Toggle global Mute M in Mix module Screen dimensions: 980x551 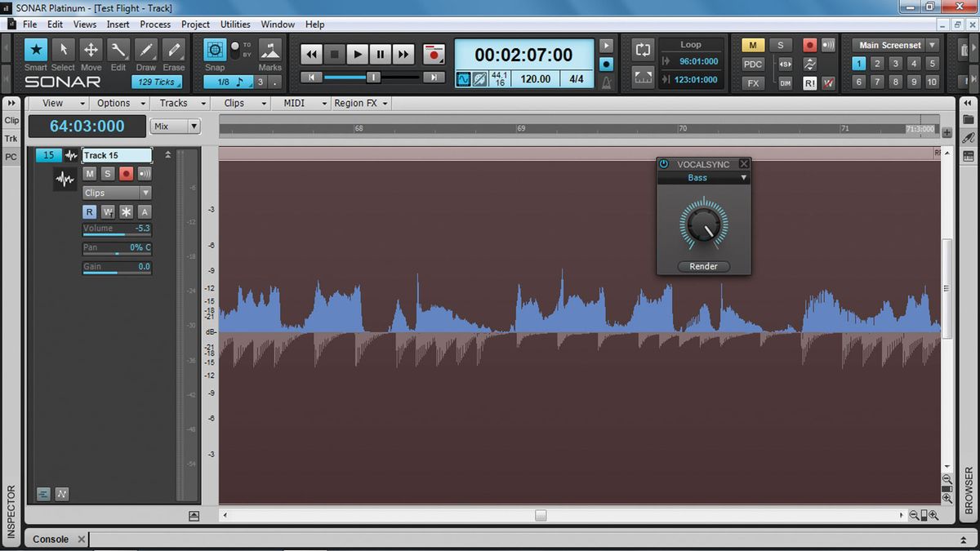(x=752, y=45)
